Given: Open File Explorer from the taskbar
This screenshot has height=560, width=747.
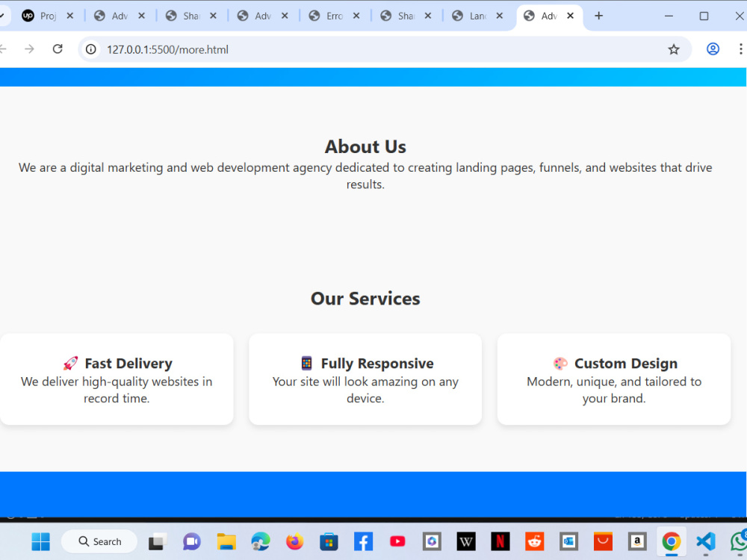Looking at the screenshot, I should (x=226, y=541).
